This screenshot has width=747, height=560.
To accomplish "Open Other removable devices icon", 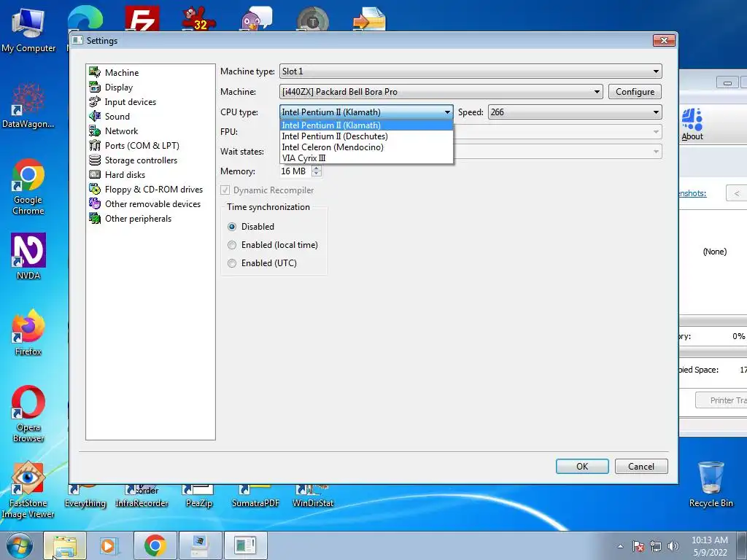I will tap(95, 204).
